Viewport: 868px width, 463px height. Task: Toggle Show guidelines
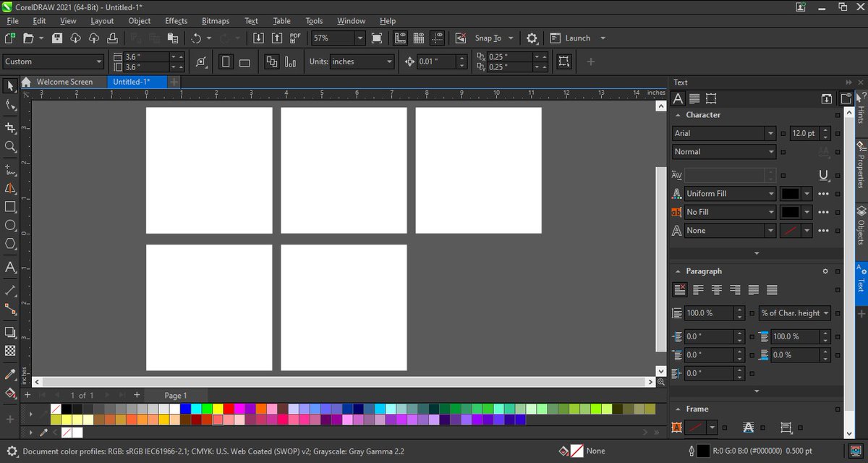(438, 38)
